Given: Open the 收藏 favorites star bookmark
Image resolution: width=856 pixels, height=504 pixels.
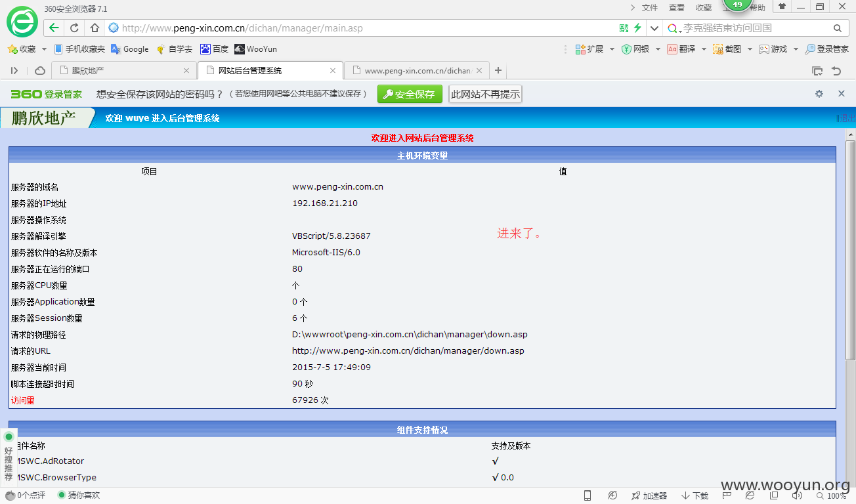Looking at the screenshot, I should point(22,49).
